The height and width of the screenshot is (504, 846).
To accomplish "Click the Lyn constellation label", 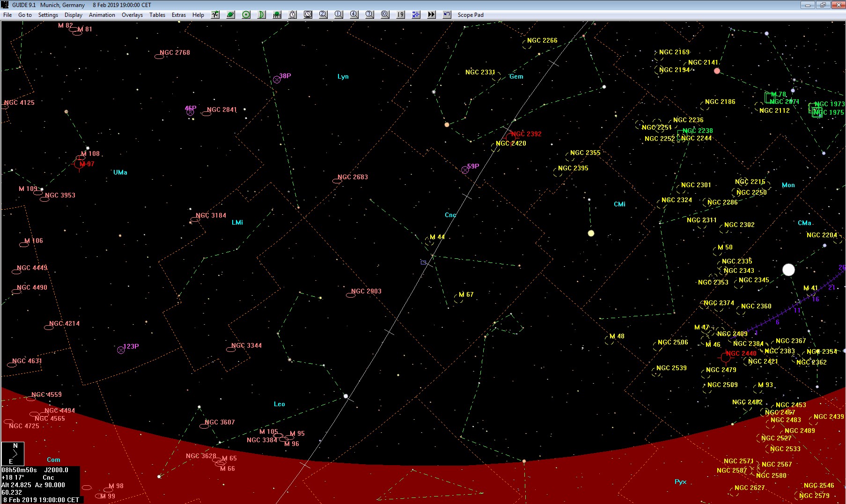I will (343, 76).
